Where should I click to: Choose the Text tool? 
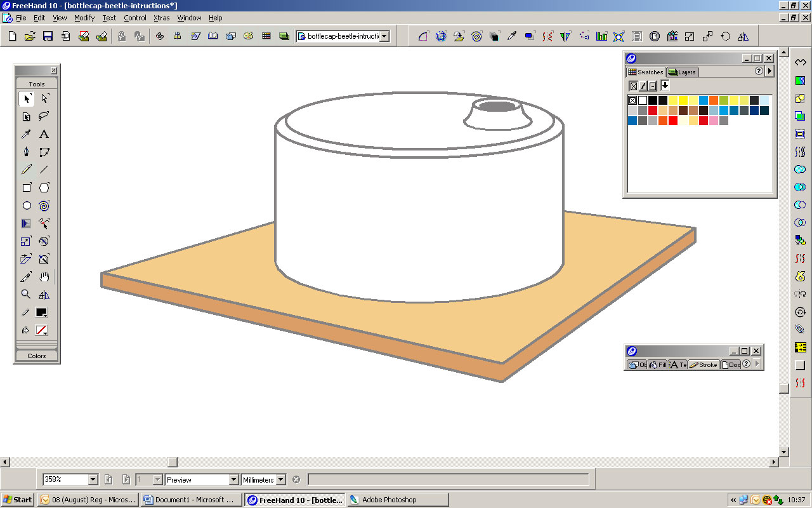pos(44,134)
